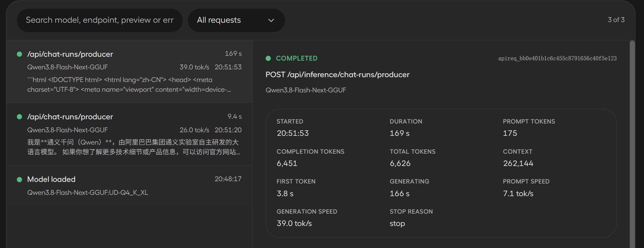Select the Model loaded log entry
Viewport: 644px width, 248px height.
[x=129, y=186]
